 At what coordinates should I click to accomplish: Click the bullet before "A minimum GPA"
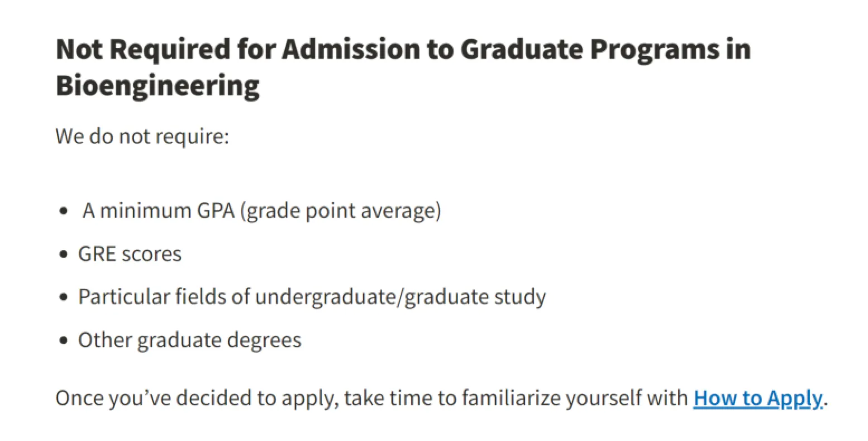[65, 212]
